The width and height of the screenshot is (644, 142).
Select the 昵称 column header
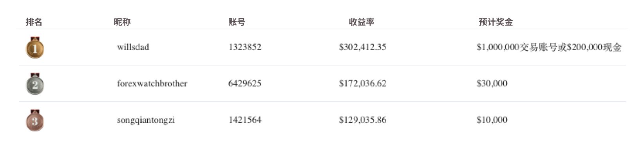(x=122, y=22)
